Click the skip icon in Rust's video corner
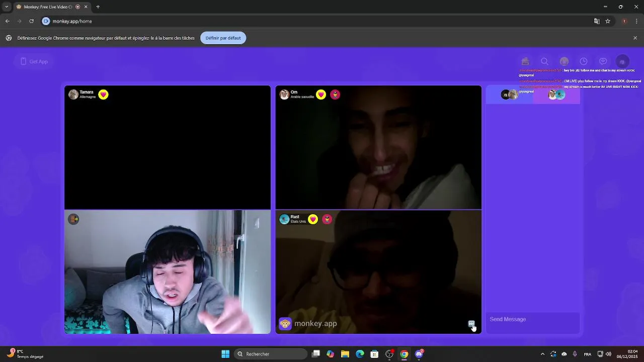This screenshot has height=362, width=644. pyautogui.click(x=471, y=324)
